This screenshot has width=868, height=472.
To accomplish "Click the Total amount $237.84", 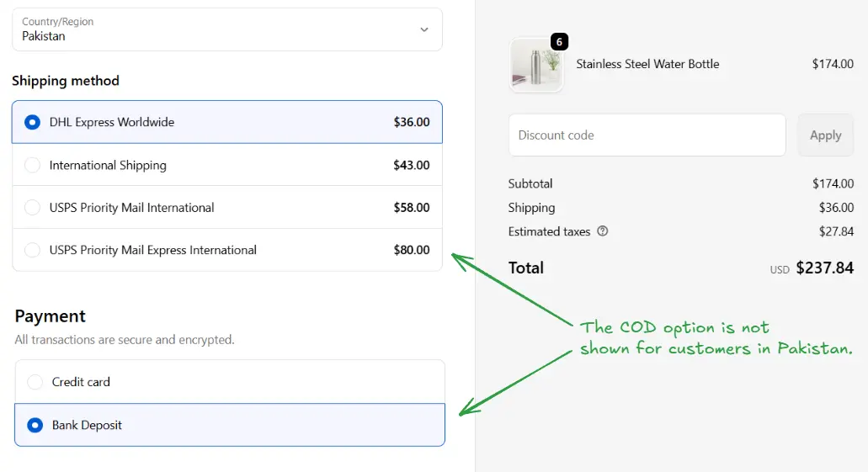I will [x=824, y=268].
